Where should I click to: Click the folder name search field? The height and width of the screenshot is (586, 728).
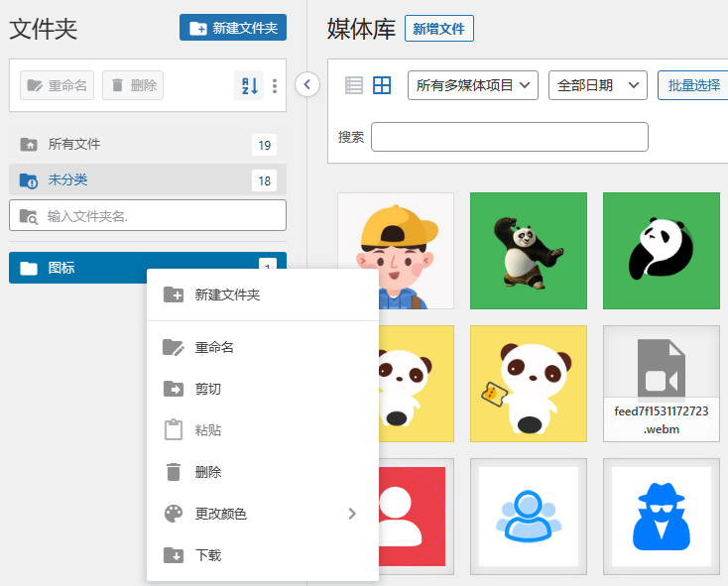[x=148, y=215]
